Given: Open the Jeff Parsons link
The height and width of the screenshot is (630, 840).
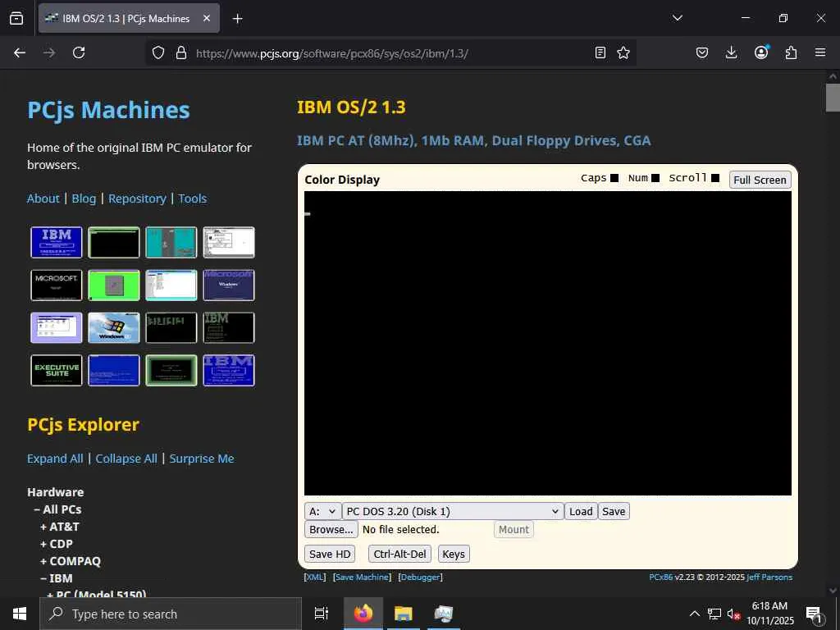Looking at the screenshot, I should [769, 577].
